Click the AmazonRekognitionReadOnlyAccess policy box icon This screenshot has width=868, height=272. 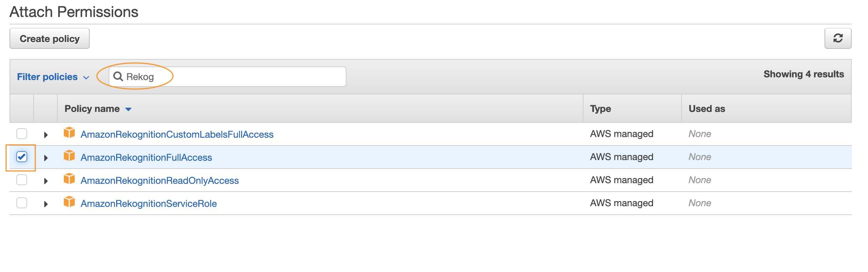(69, 179)
